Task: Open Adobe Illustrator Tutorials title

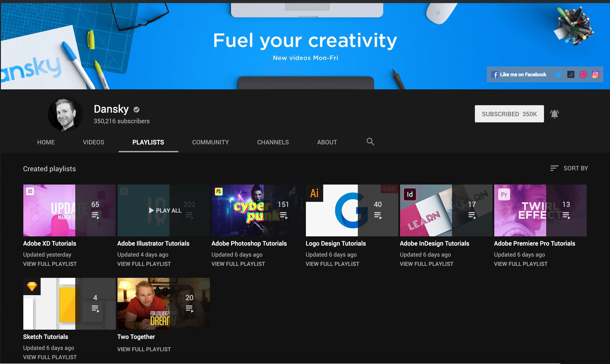Action: click(x=153, y=243)
